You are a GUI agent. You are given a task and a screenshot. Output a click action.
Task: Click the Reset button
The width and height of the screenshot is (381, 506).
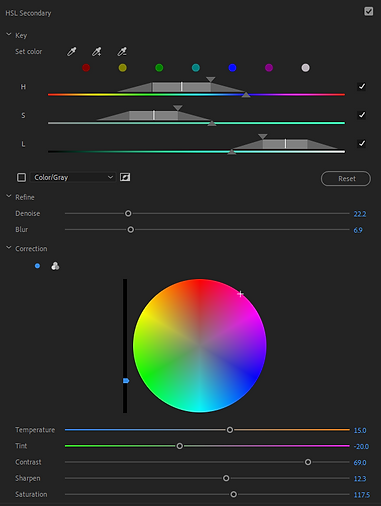pos(346,179)
